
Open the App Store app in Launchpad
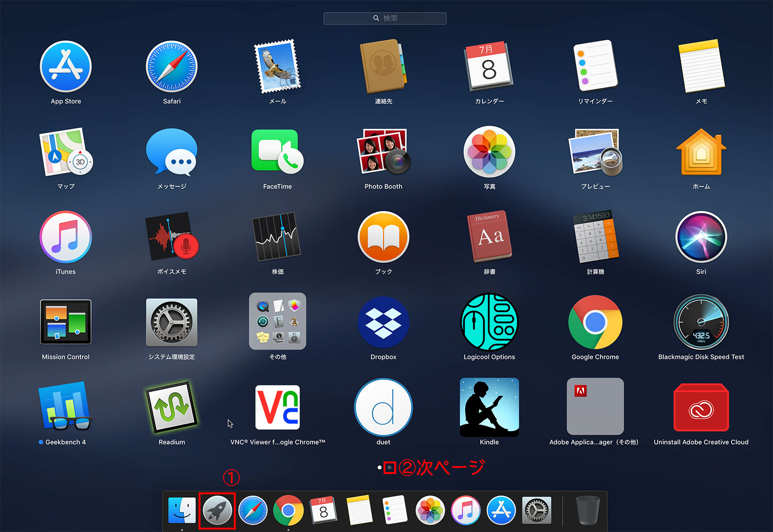pyautogui.click(x=66, y=67)
